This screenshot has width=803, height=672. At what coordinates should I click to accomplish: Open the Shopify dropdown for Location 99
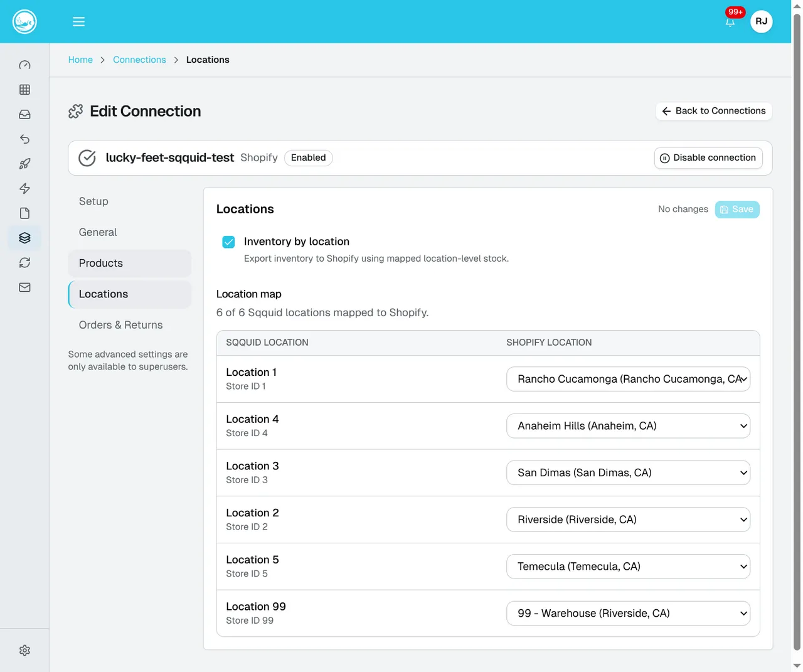point(628,614)
